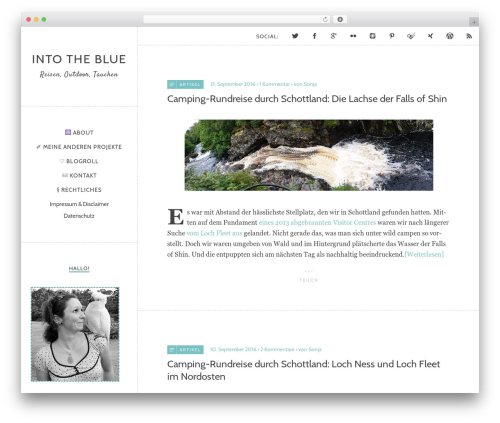The image size is (500, 423).
Task: Click the Teilen share button
Action: pos(309,280)
